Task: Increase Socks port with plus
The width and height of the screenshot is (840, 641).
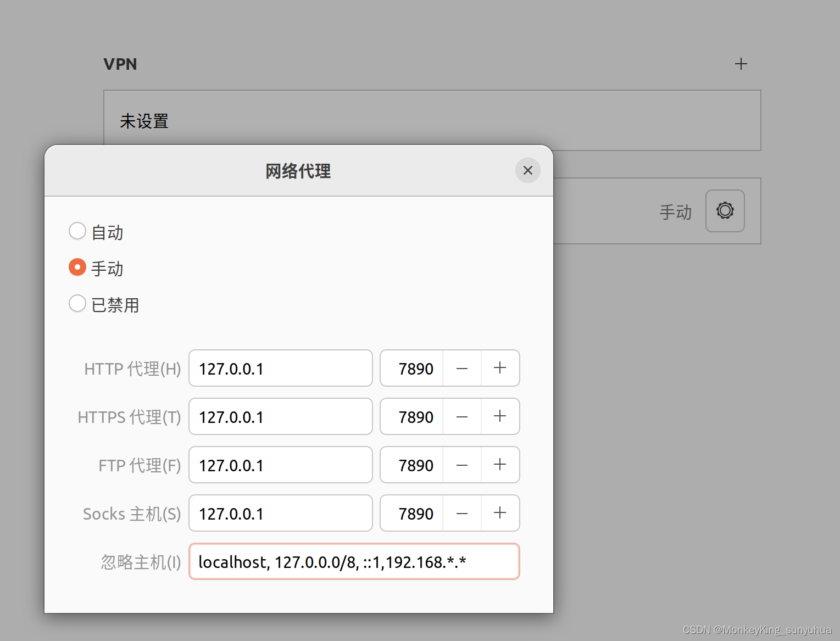Action: coord(500,513)
